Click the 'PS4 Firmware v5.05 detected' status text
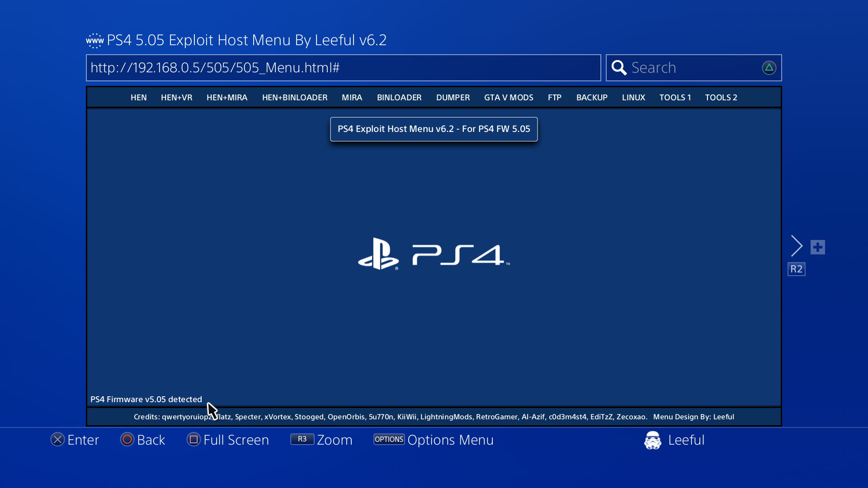868x488 pixels. [x=146, y=399]
